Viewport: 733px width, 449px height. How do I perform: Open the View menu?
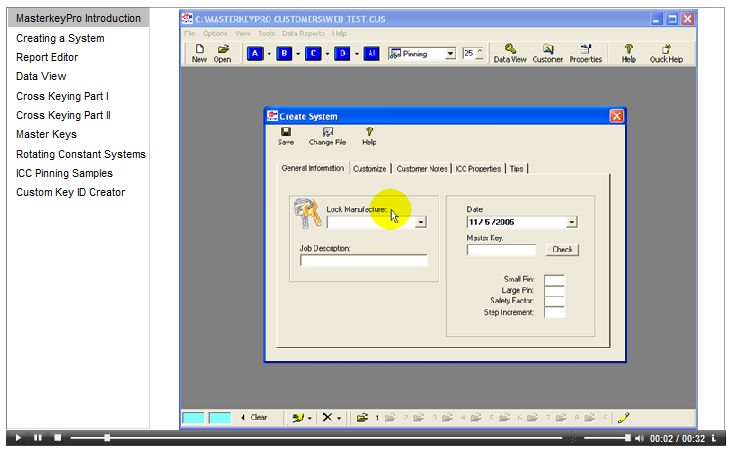[243, 34]
